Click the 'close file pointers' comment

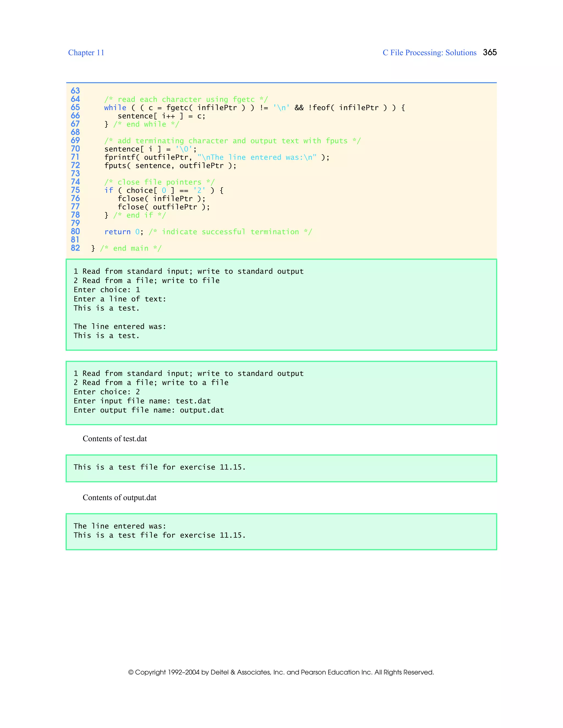click(159, 182)
